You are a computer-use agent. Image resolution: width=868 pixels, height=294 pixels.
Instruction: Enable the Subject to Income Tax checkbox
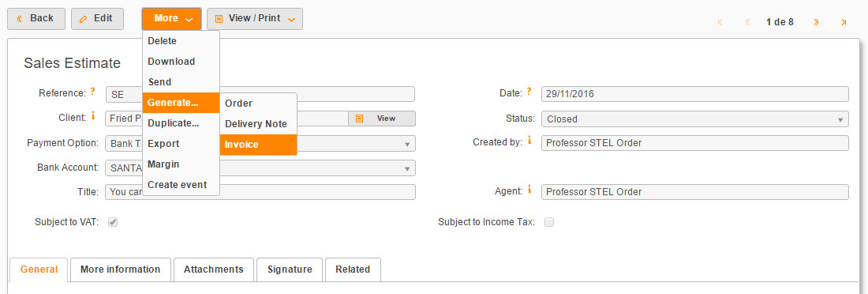[x=549, y=222]
